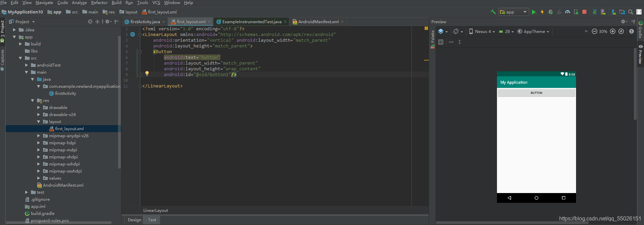
Task: Click Scroll from Source target icon
Action: click(x=90, y=22)
